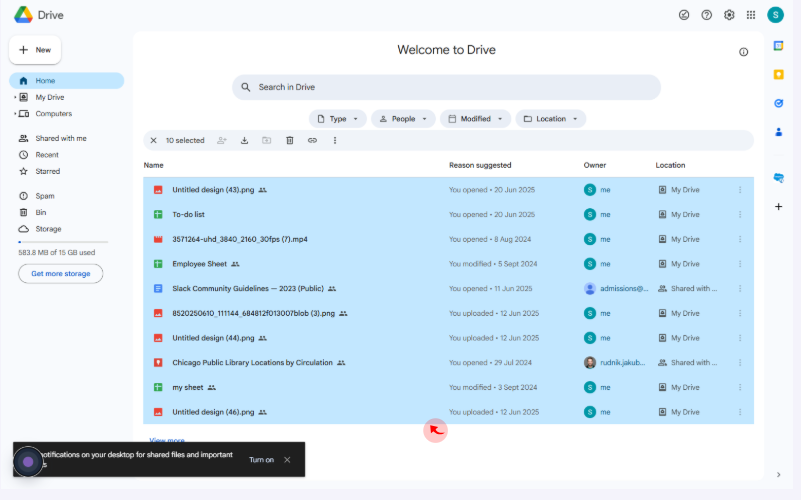801x500 pixels.
Task: Open the offline ready status icon
Action: point(684,15)
